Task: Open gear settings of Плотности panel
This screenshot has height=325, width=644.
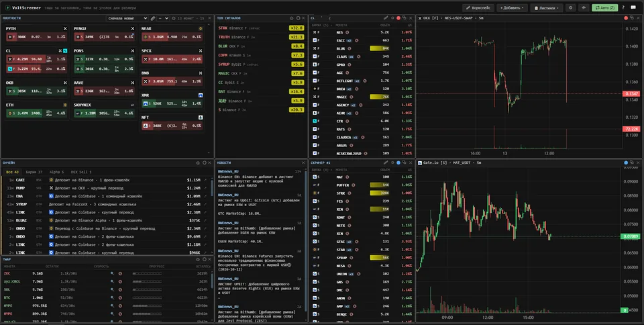Action: [174, 19]
